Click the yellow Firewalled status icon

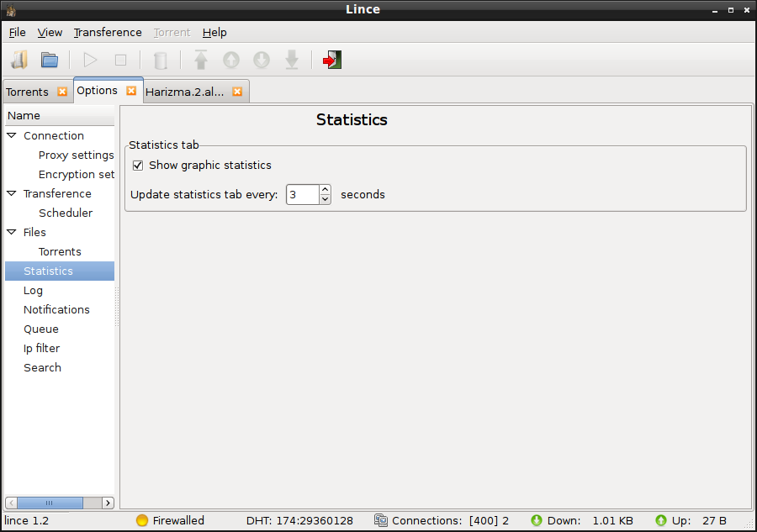coord(142,520)
